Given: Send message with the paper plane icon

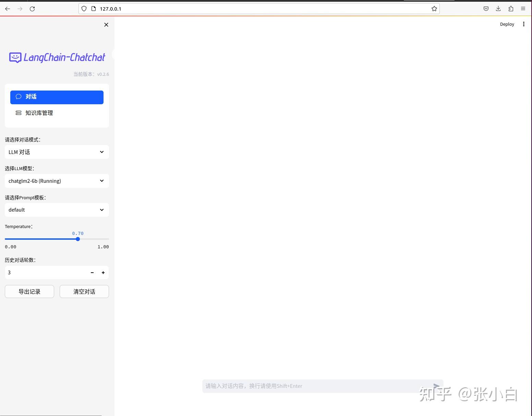Looking at the screenshot, I should tap(436, 386).
